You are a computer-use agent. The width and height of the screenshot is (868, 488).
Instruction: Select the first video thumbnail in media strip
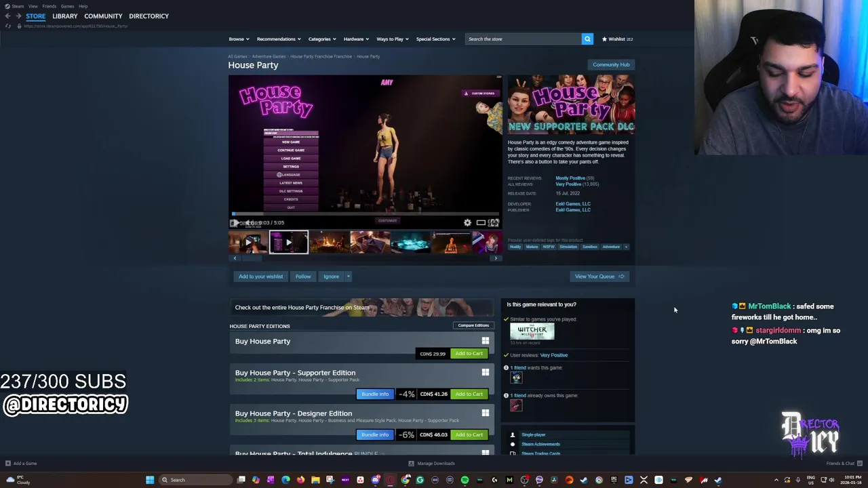tap(248, 242)
